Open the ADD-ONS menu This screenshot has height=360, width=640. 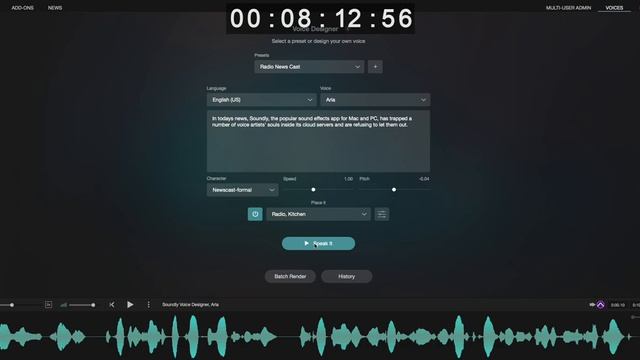click(x=22, y=8)
